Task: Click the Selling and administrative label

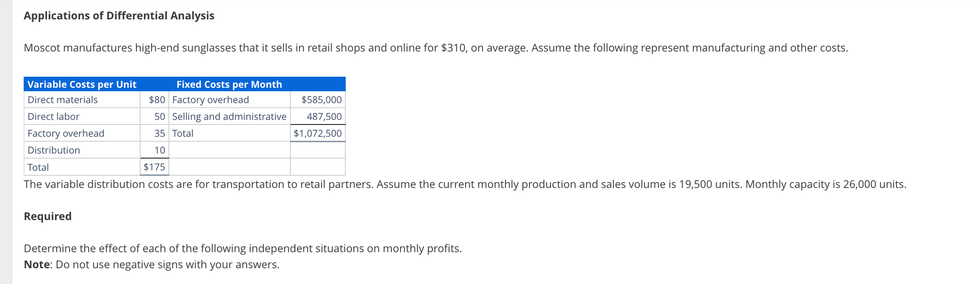Action: coord(229,117)
